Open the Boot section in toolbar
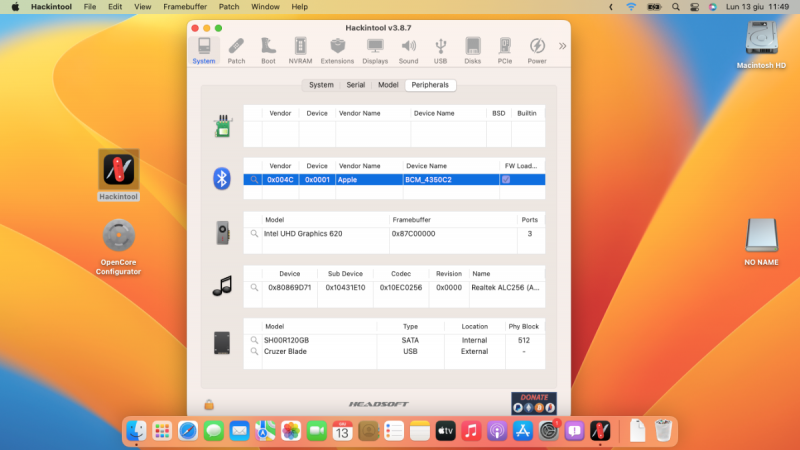Viewport: 800px width, 450px height. tap(268, 50)
